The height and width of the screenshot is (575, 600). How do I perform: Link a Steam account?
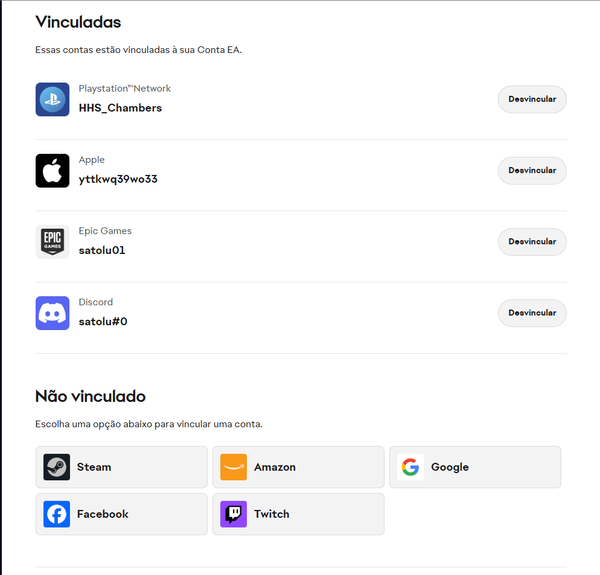[121, 467]
